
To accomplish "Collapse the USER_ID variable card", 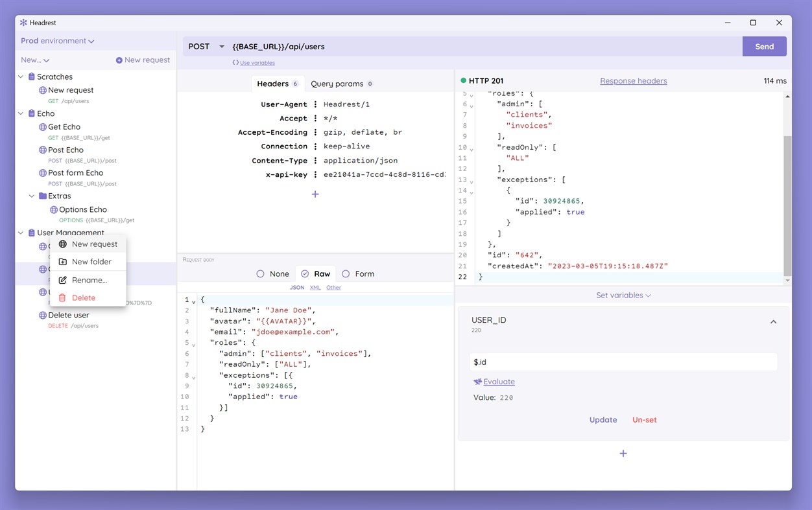I will pyautogui.click(x=773, y=322).
